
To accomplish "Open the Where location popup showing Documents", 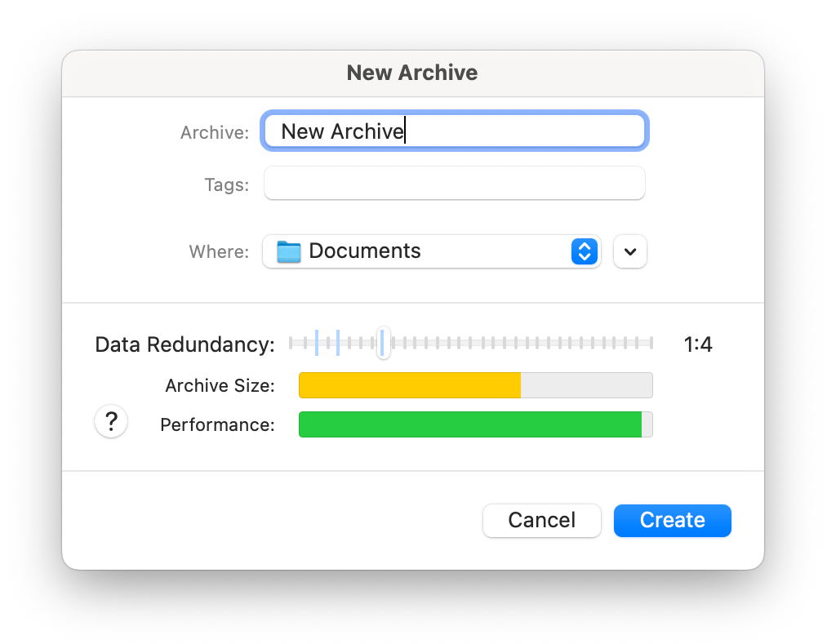I will [431, 251].
